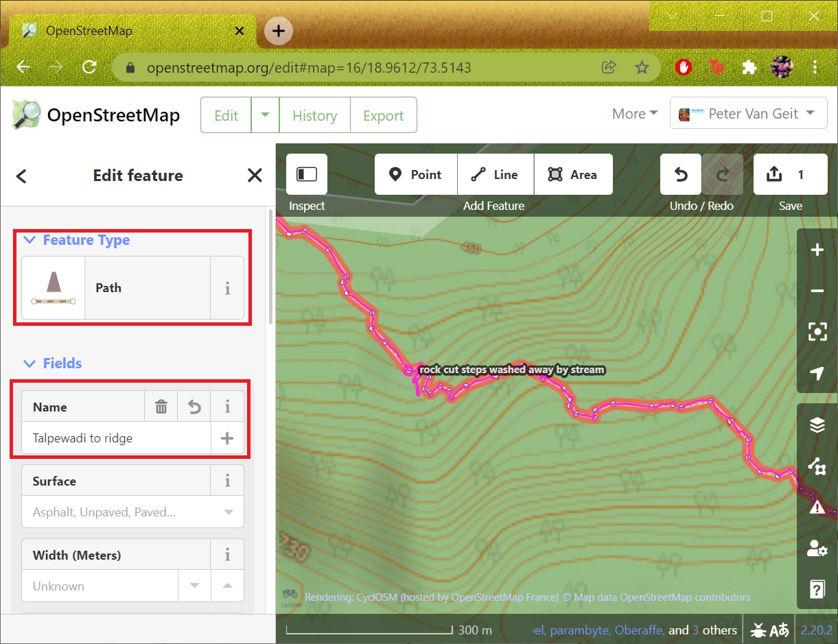Go back in the Edit feature panel

coord(21,176)
